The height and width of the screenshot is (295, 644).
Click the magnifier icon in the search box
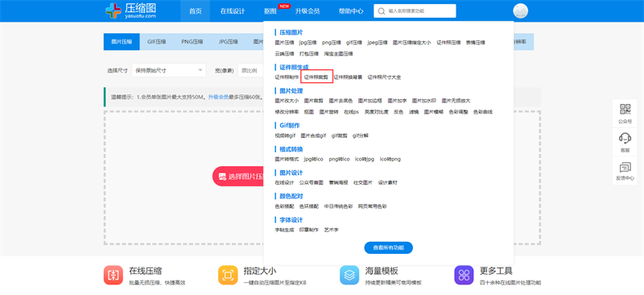coord(382,11)
